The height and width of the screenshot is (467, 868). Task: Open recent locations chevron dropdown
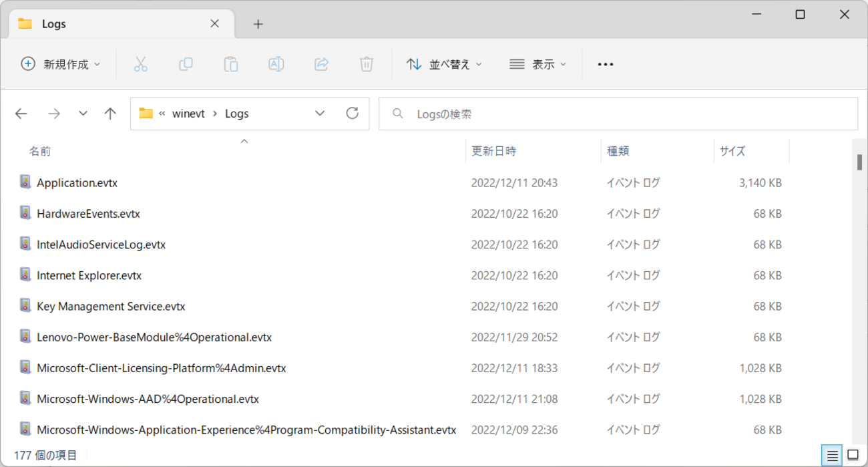83,114
